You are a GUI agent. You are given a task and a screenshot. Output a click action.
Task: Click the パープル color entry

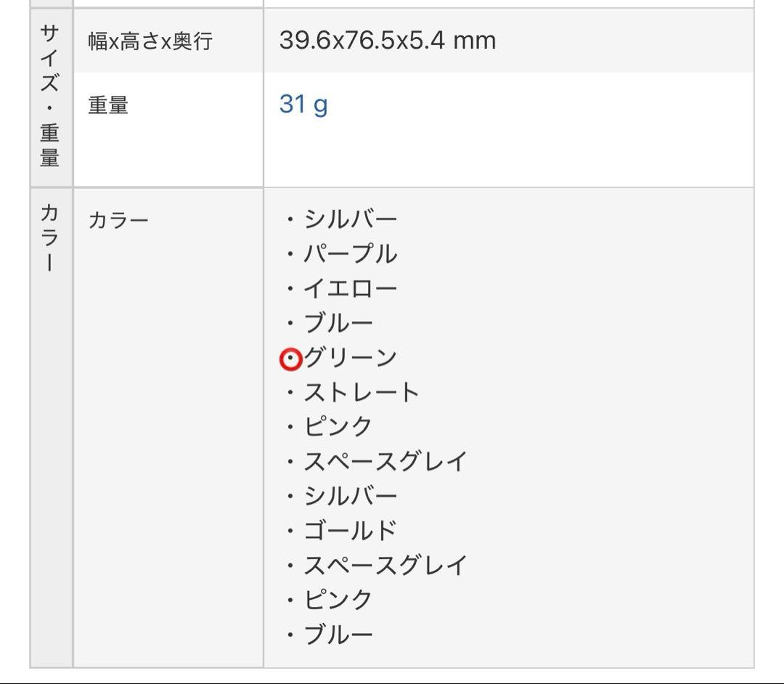pos(350,254)
